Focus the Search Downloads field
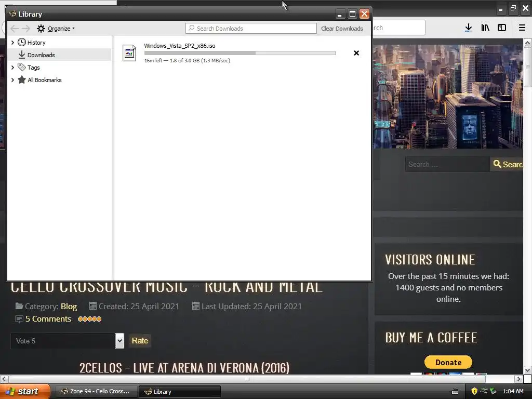 (251, 29)
